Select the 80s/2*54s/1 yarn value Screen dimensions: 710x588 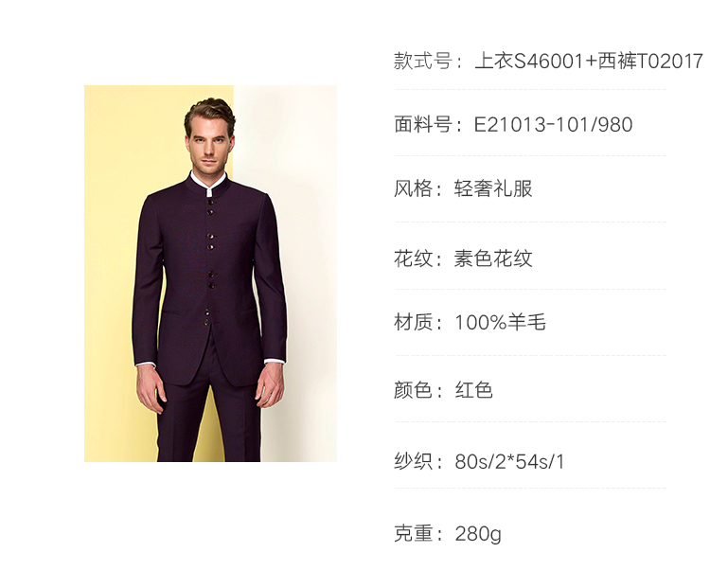pos(510,462)
